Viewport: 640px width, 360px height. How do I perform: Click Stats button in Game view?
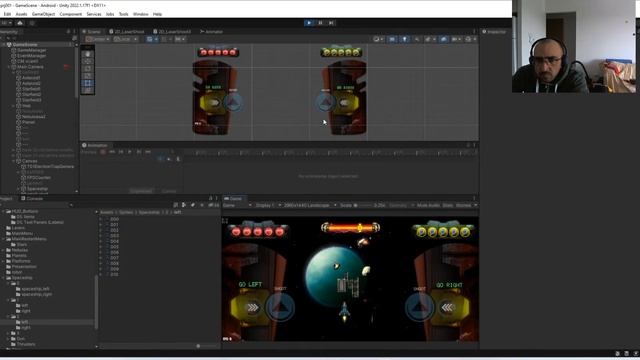[448, 205]
